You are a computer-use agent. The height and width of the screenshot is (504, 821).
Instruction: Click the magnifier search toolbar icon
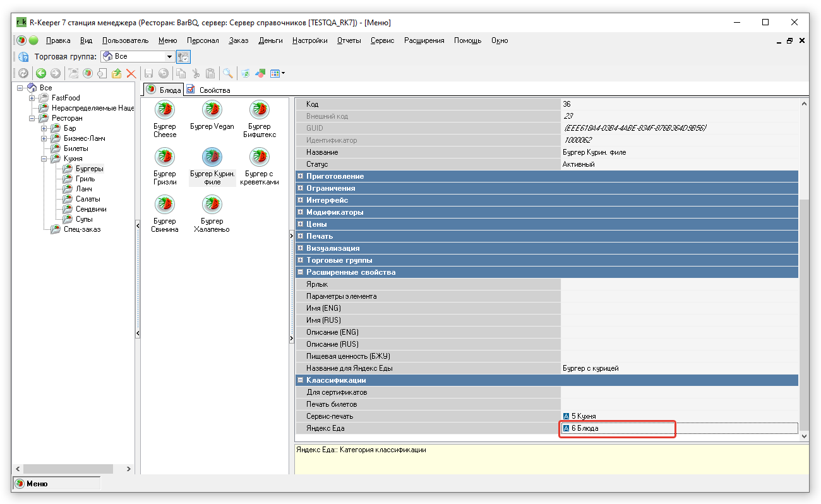click(x=227, y=73)
